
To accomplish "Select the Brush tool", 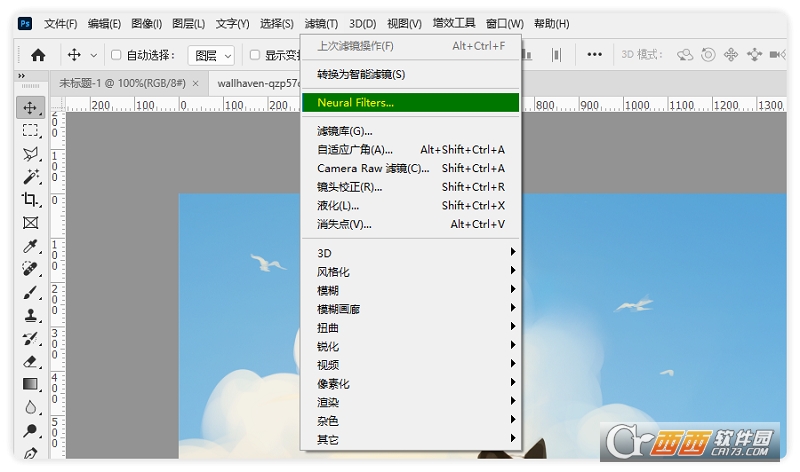I will [x=30, y=292].
